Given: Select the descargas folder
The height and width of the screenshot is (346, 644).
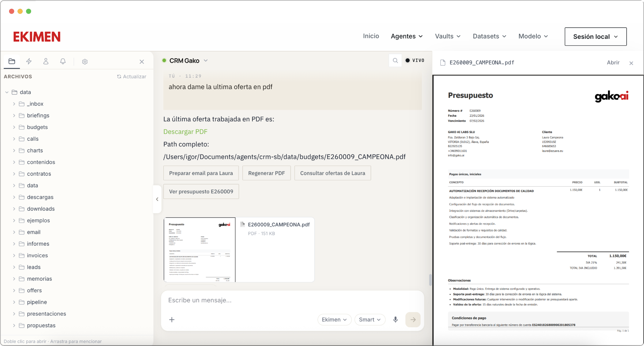Looking at the screenshot, I should point(40,197).
